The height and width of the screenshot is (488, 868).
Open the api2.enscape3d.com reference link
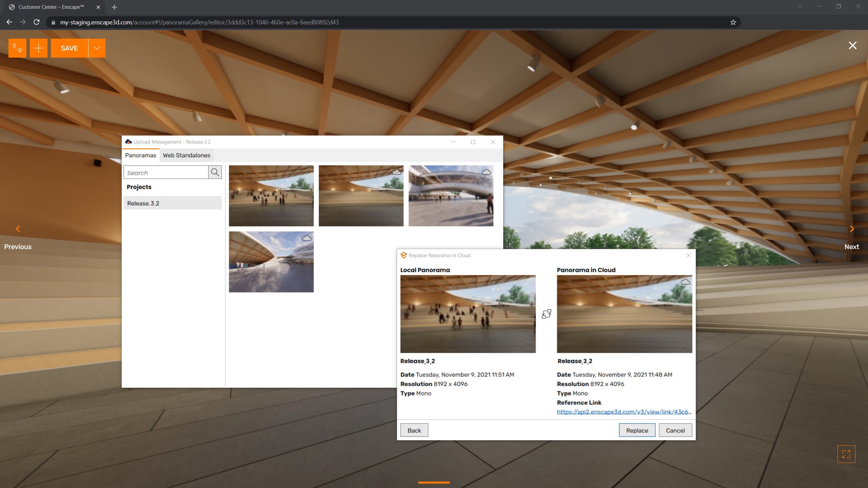click(624, 412)
